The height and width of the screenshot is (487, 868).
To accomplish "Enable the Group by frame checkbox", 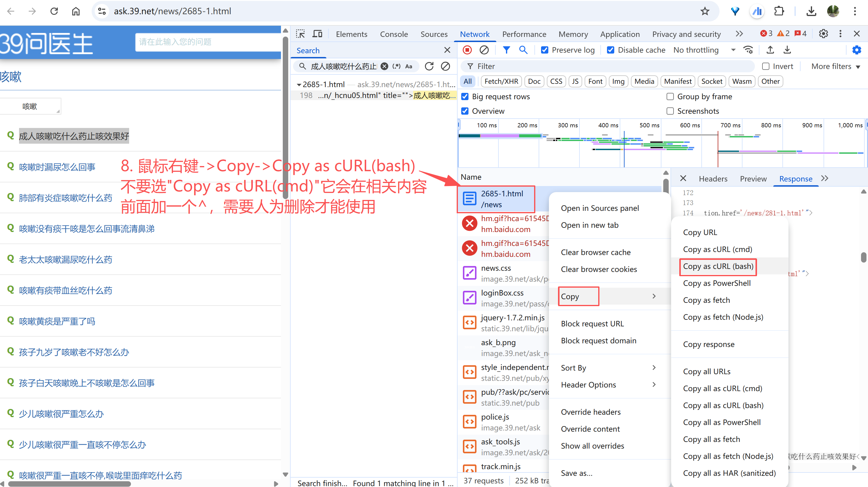I will pyautogui.click(x=670, y=97).
